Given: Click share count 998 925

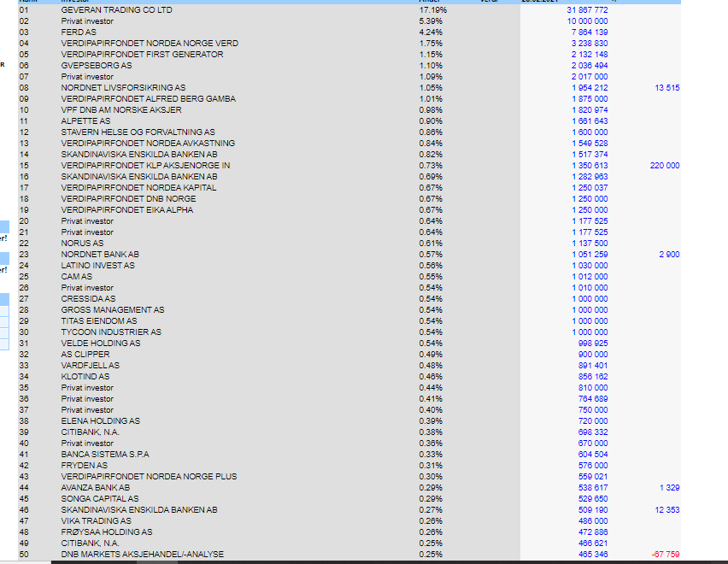Looking at the screenshot, I should (593, 344).
